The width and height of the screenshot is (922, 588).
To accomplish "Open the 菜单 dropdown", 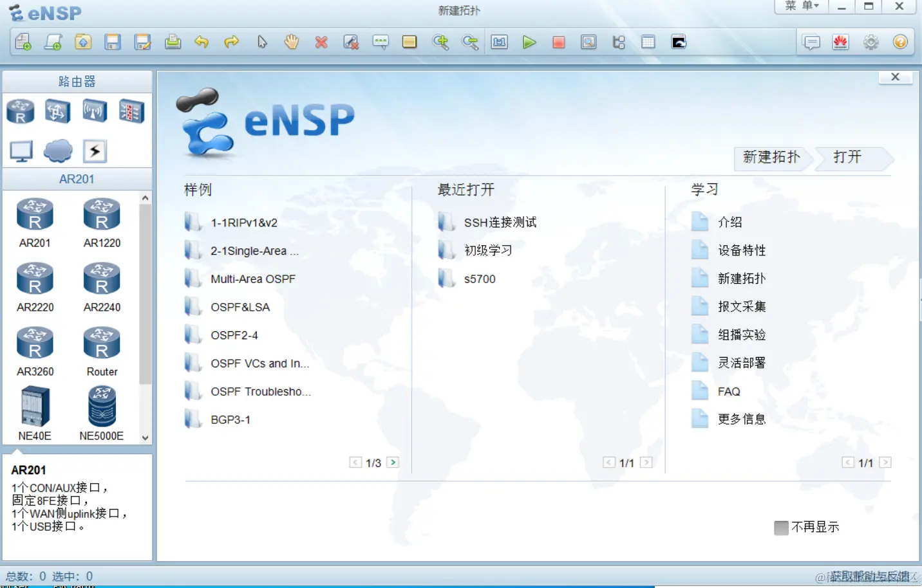I will (x=800, y=6).
